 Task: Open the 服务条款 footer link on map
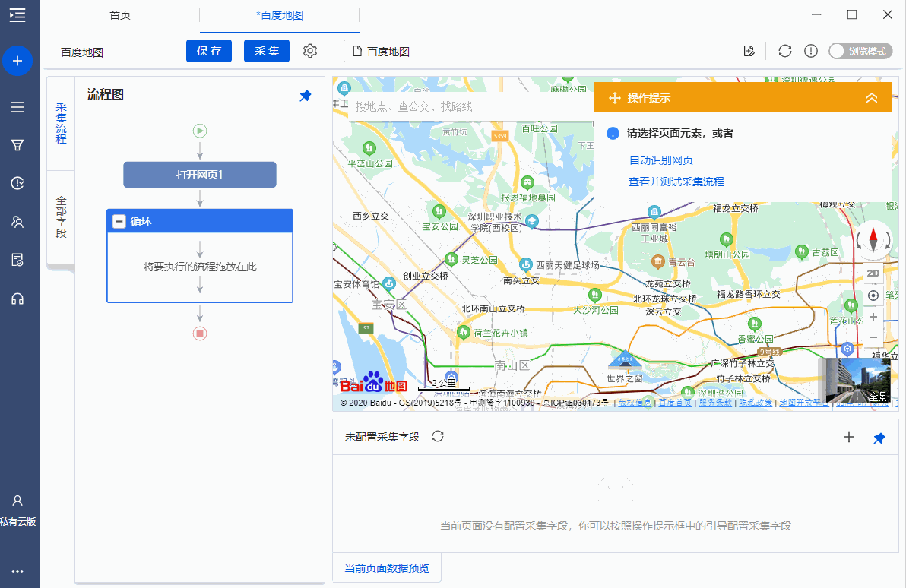pos(715,403)
